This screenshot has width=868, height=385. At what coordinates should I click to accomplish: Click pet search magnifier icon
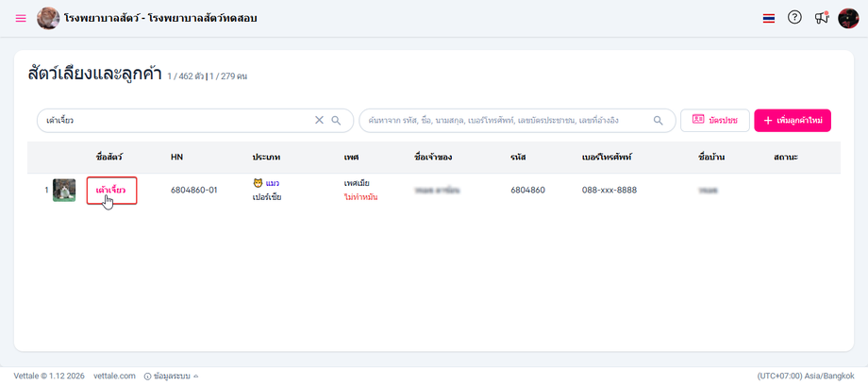(336, 120)
